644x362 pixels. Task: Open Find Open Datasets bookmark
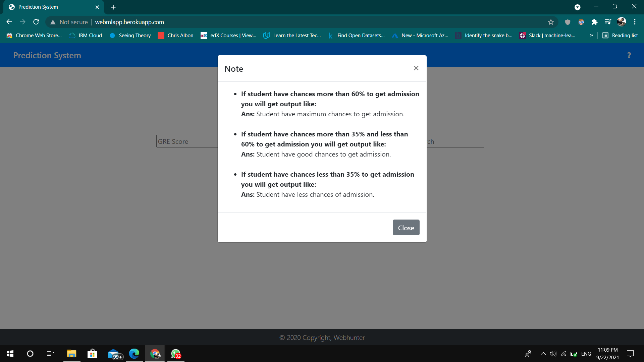(356, 35)
